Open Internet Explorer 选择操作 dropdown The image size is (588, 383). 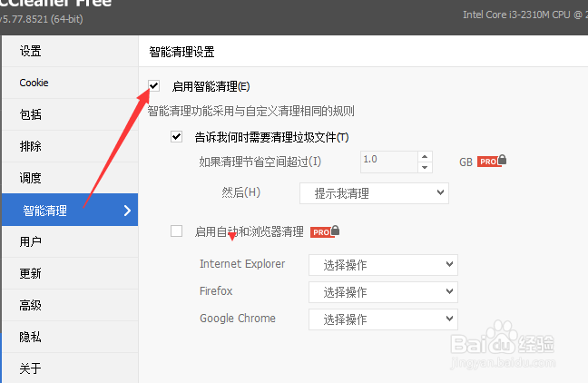click(x=383, y=265)
